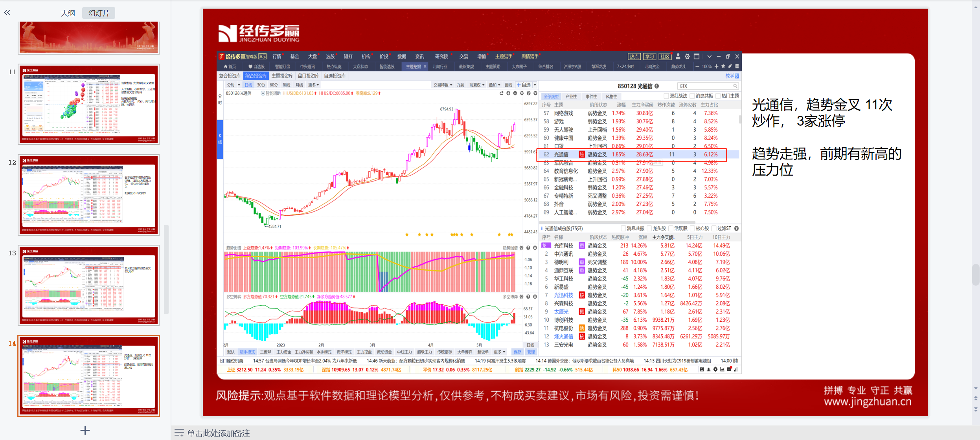Screen dimensions: 980x440
Task: Click the refresh arrow icon above the K-line chart
Action: click(501, 93)
